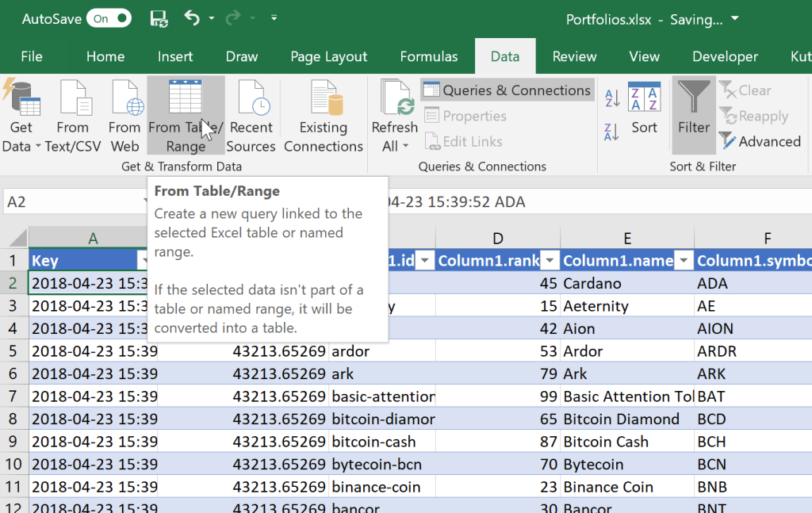Click the bytecoin-bcn id cell

381,465
